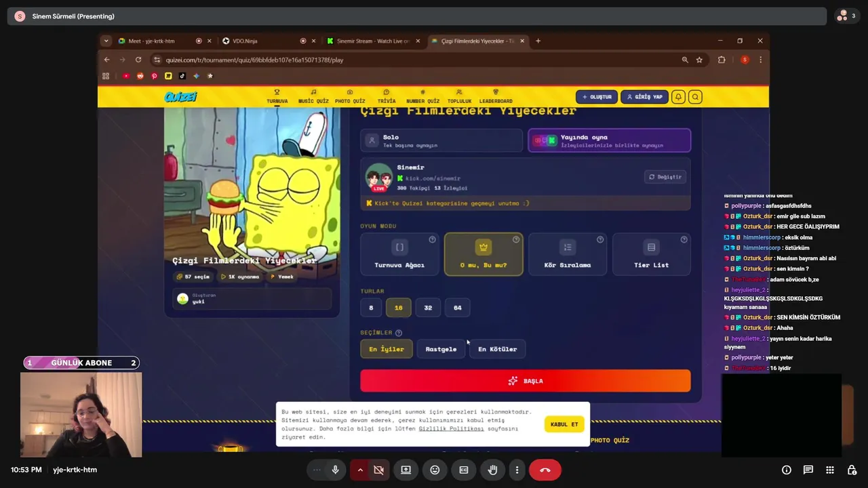Open Quizei notifications bell

678,97
